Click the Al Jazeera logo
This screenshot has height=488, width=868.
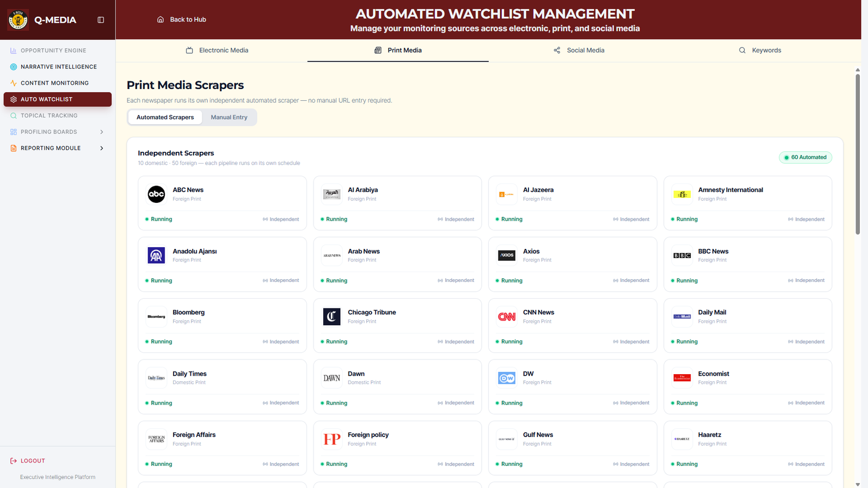(507, 194)
